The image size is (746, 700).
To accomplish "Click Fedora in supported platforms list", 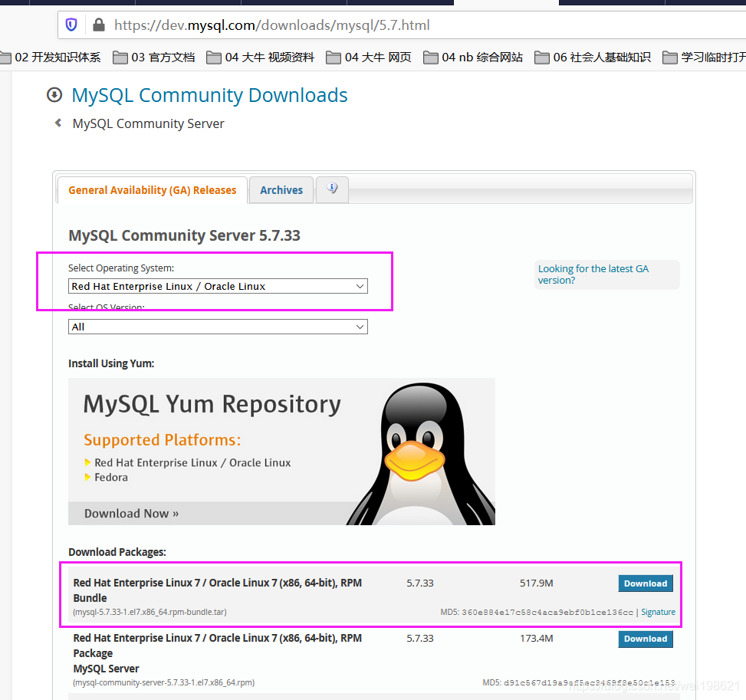I will (x=111, y=478).
